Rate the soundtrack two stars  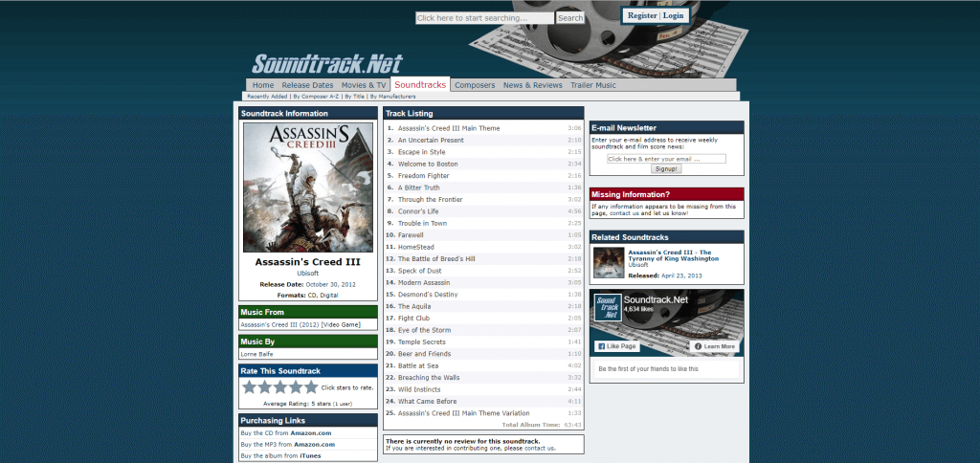point(265,387)
